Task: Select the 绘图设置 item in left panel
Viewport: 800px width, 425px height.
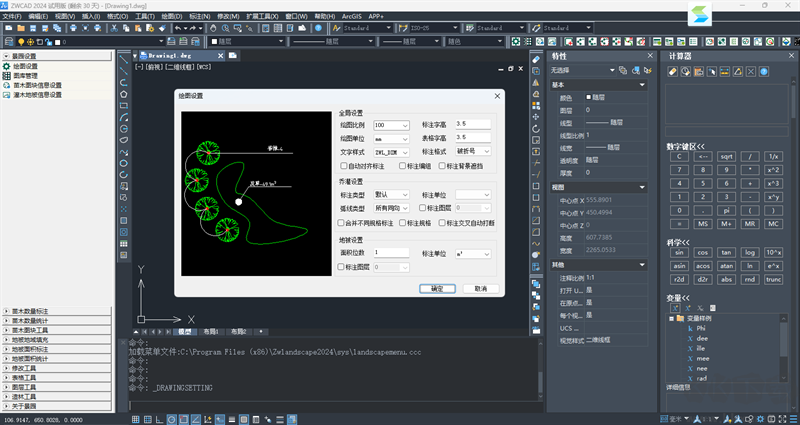Action: 25,66
